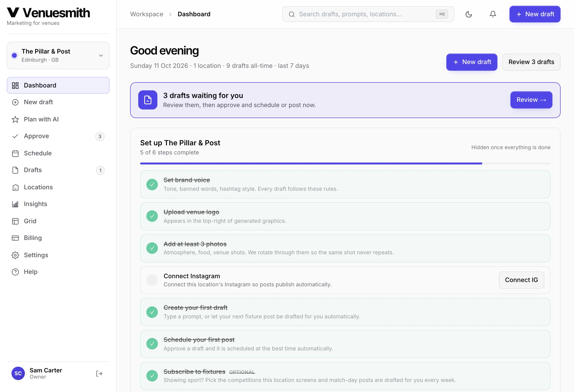Click the Review arrow button in banner
This screenshot has height=392, width=574.
point(531,100)
